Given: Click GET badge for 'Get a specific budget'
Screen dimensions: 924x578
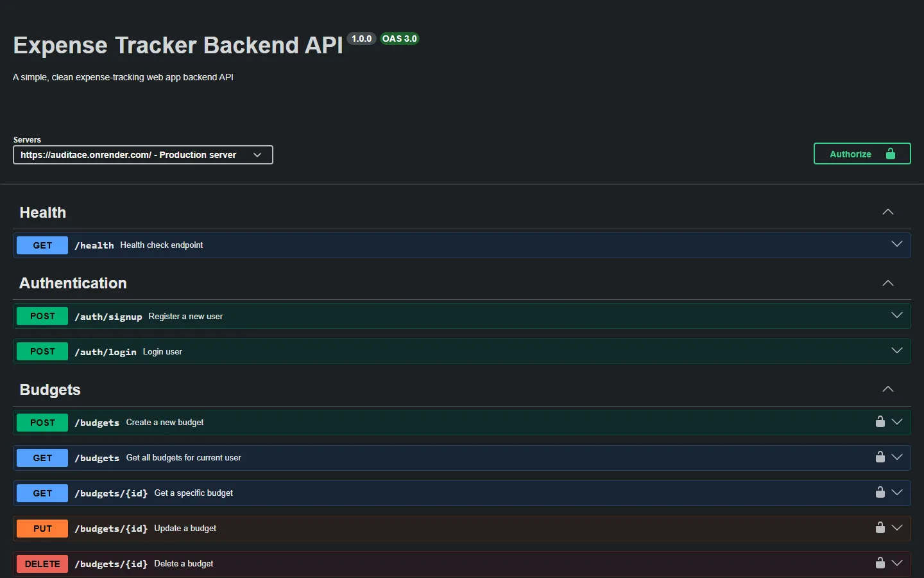Looking at the screenshot, I should click(x=42, y=493).
